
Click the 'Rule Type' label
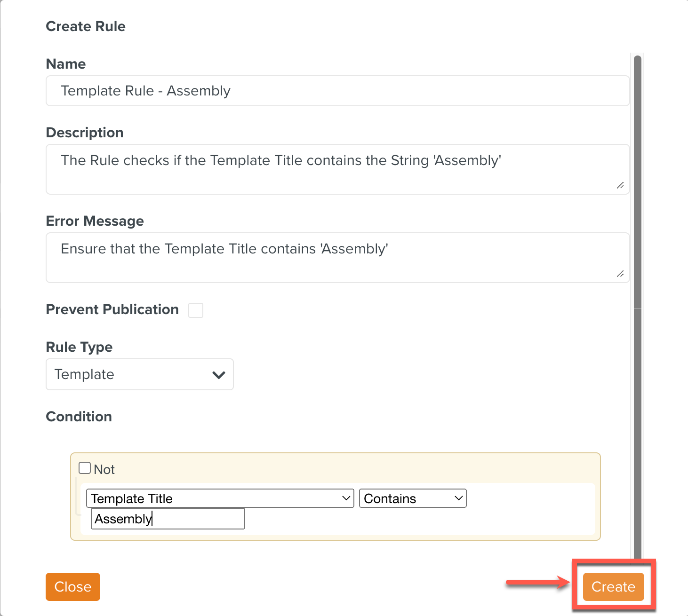coord(79,347)
